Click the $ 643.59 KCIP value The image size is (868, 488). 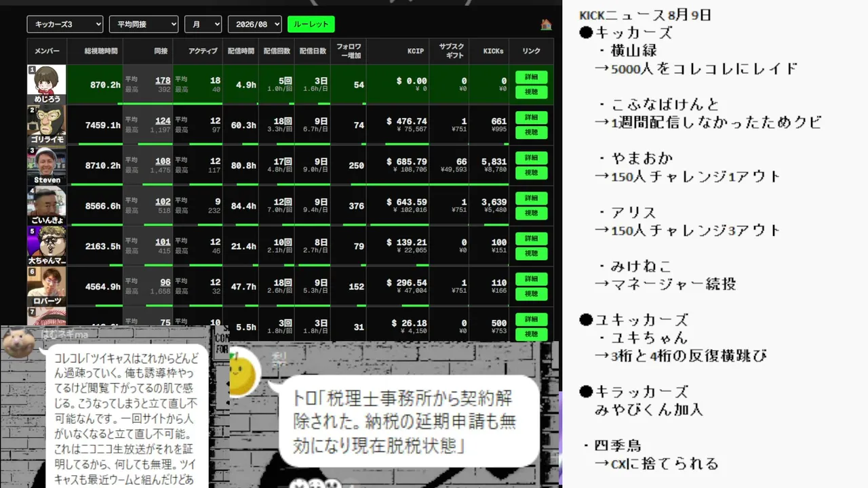[407, 202]
